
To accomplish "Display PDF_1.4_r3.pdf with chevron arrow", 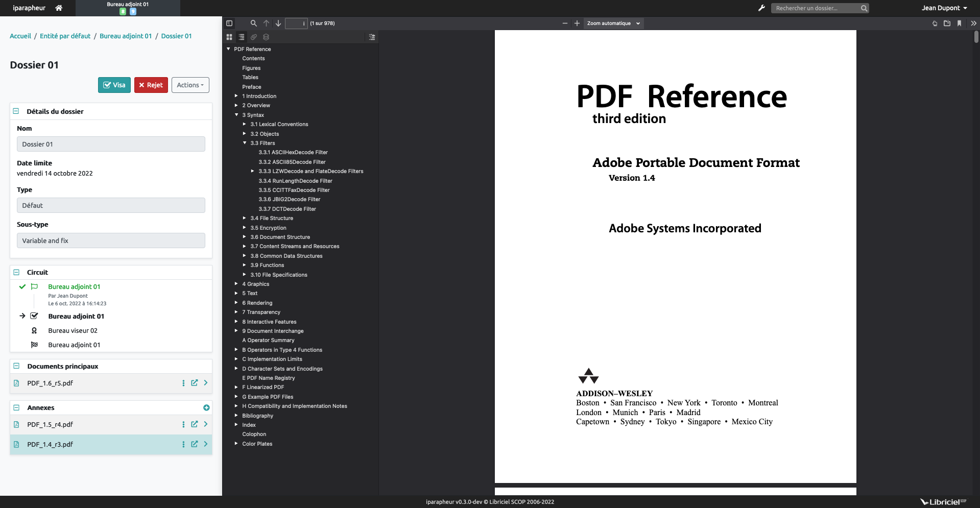I will point(206,444).
